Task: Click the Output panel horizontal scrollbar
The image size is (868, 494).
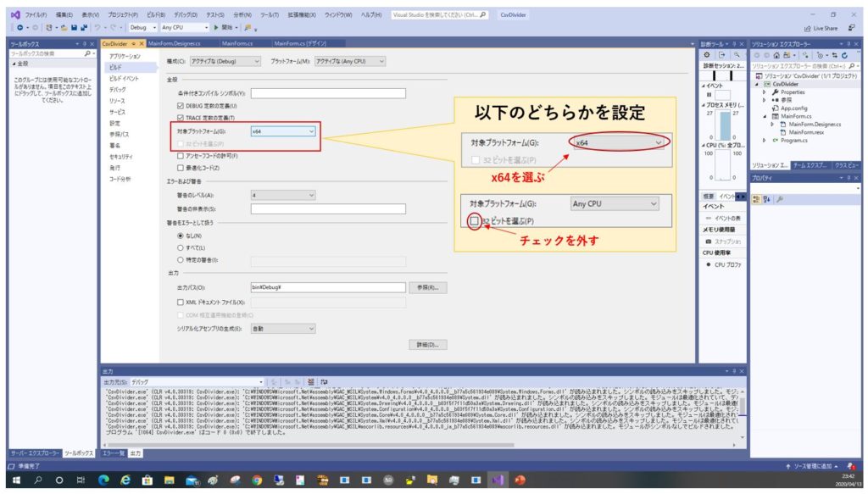Action: 310,445
